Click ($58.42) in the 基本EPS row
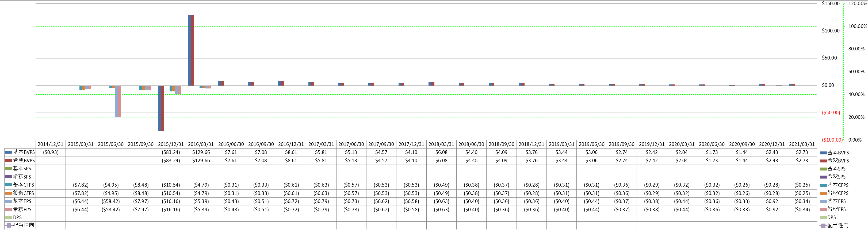868x230 pixels. (110, 201)
